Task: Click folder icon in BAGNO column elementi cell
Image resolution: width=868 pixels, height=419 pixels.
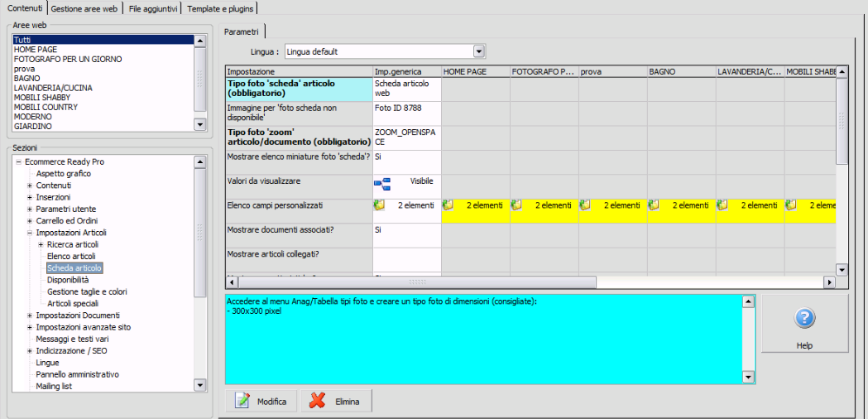Action: coord(654,205)
